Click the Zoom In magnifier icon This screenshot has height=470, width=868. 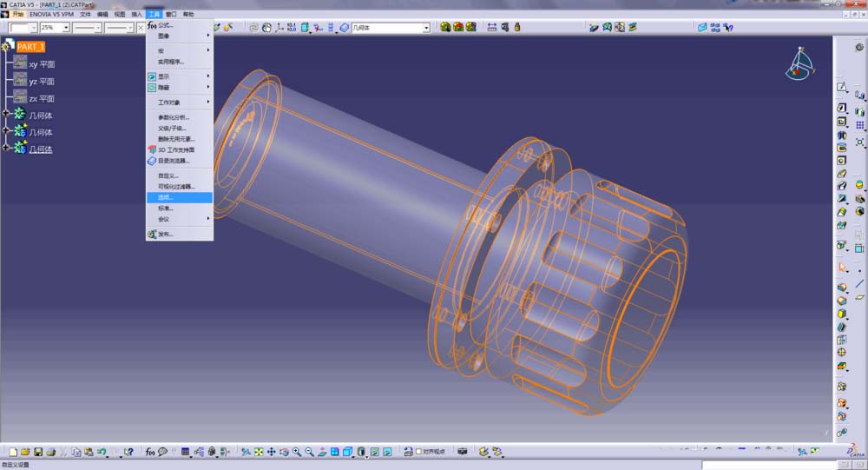coord(297,453)
